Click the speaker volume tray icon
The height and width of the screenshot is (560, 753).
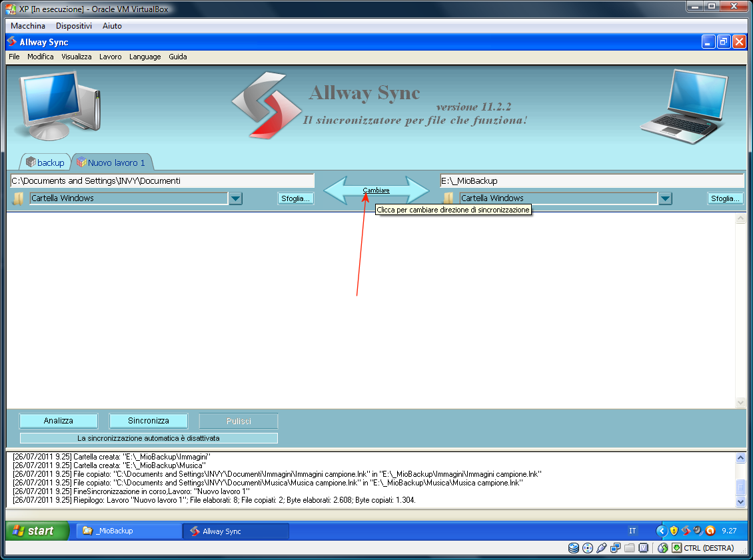(x=698, y=531)
